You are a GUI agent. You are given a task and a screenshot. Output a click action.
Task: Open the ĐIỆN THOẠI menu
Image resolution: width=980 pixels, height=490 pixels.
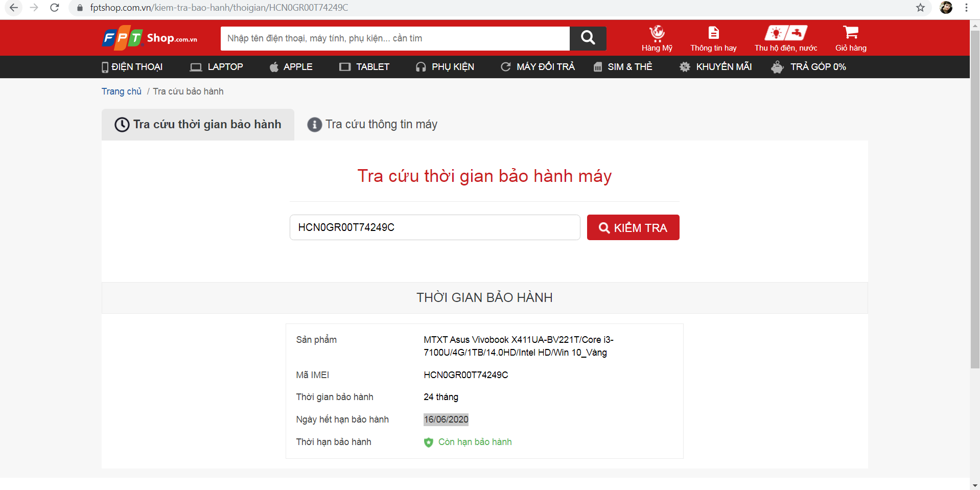pyautogui.click(x=132, y=67)
